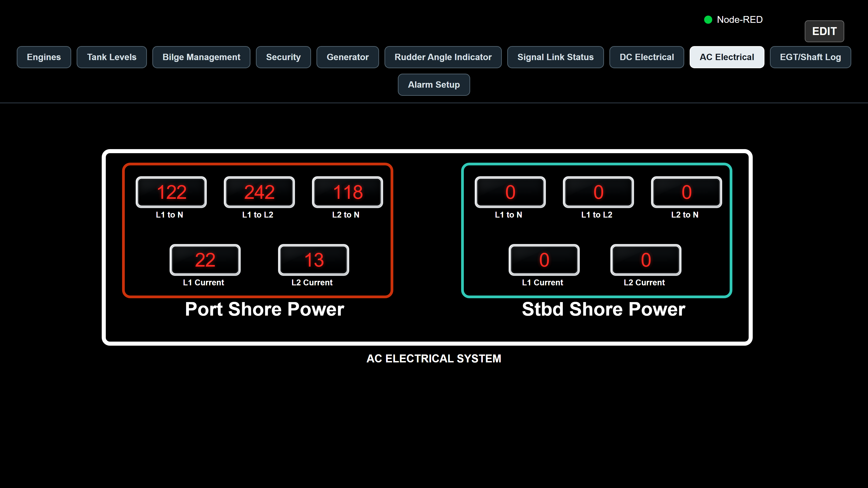Click the Port L1 to L2 display reading 242
868x488 pixels.
coord(259,192)
